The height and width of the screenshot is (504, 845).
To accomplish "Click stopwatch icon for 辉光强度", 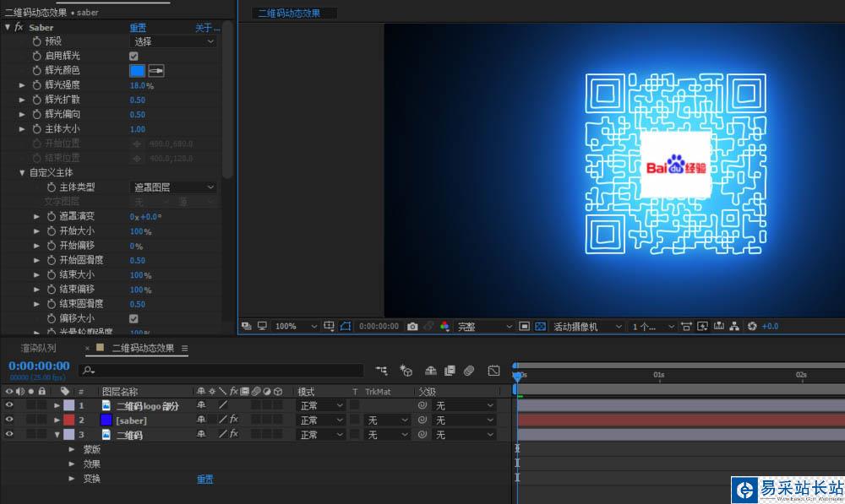I will [36, 85].
